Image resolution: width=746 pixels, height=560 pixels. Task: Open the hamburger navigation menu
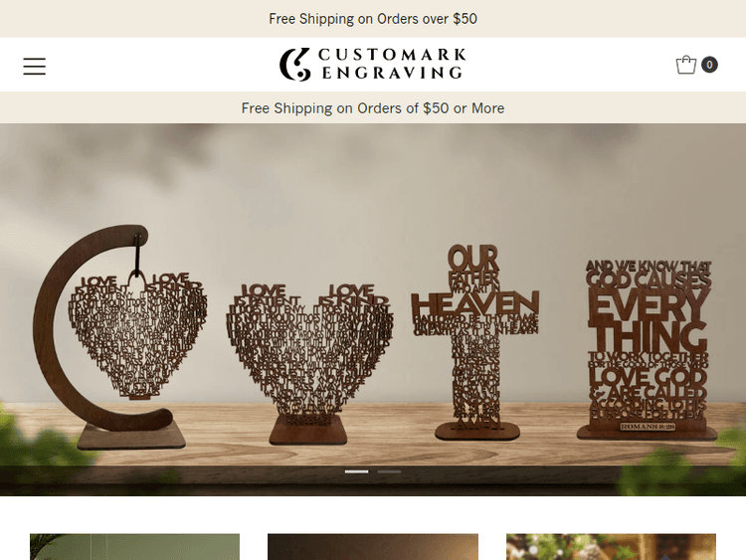point(34,66)
